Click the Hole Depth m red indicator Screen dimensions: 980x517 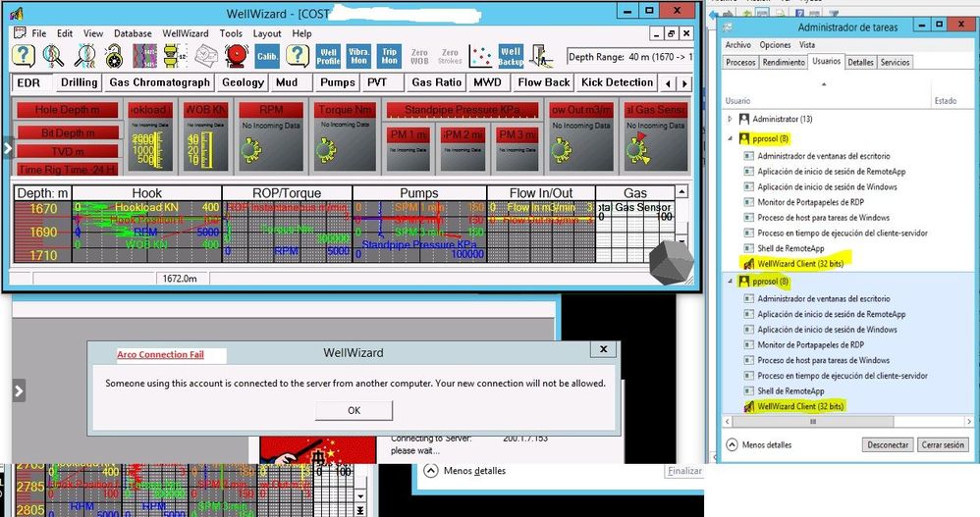point(67,110)
